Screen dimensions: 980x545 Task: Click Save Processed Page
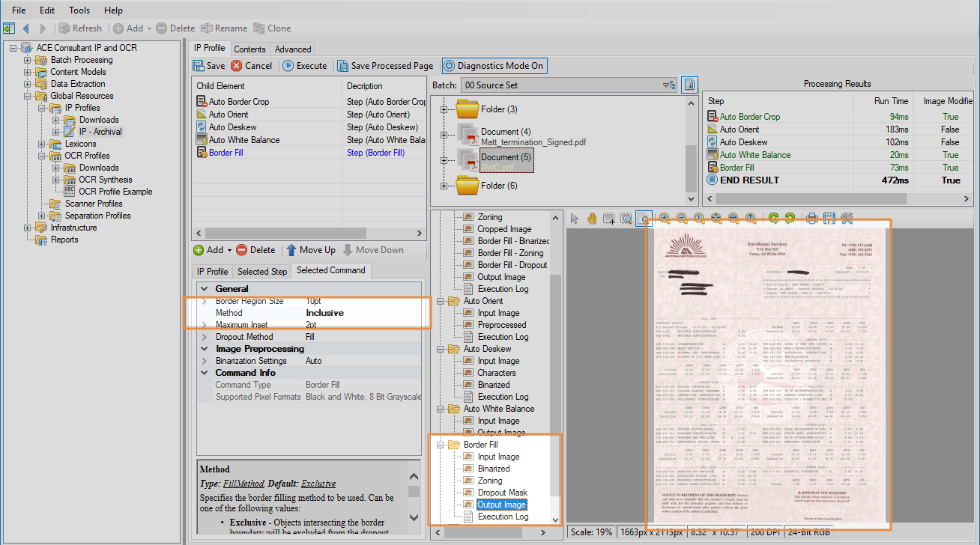pos(385,66)
